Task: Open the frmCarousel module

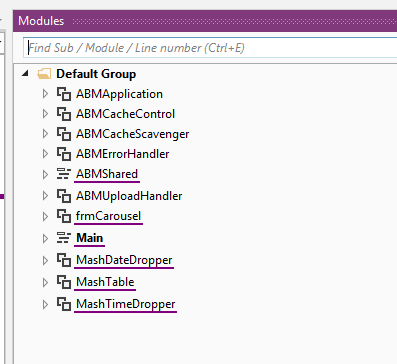Action: point(108,216)
